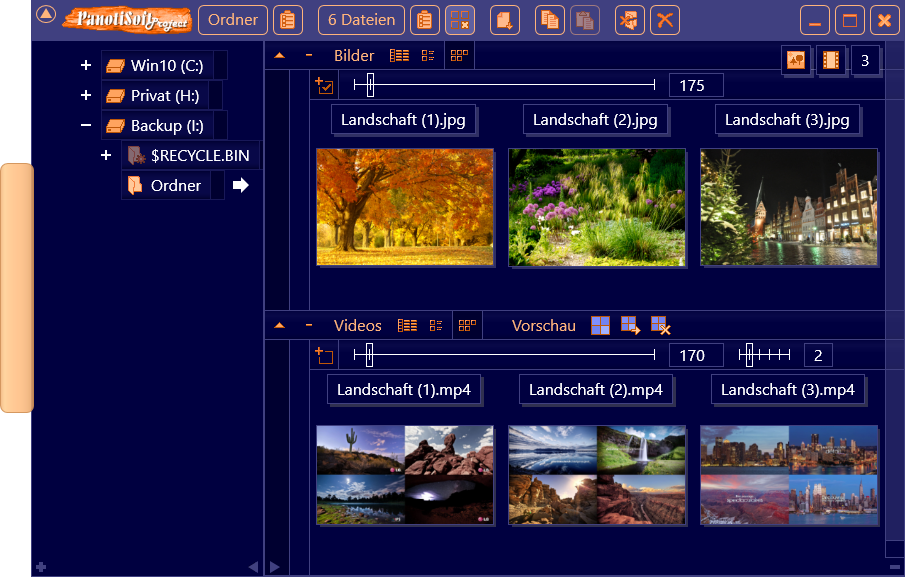Expand the $RECYCLE.BIN folder
The width and height of the screenshot is (905, 577).
(x=107, y=155)
